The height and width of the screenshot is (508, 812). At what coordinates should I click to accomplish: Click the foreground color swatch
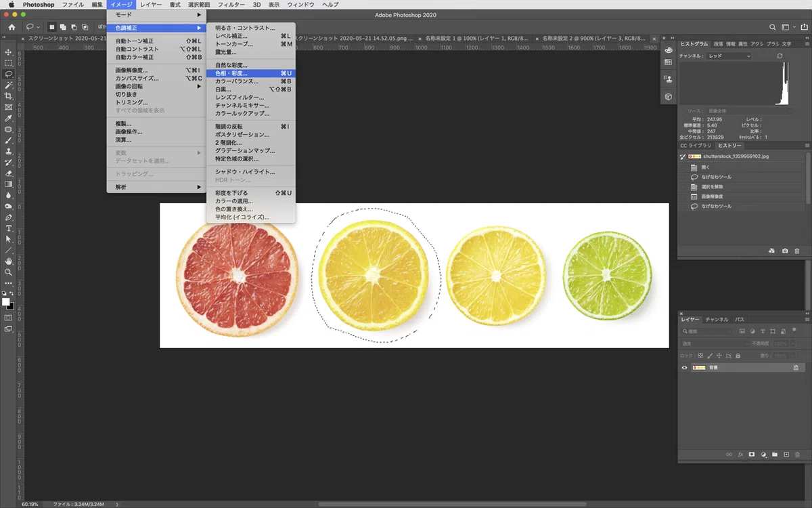tap(6, 301)
